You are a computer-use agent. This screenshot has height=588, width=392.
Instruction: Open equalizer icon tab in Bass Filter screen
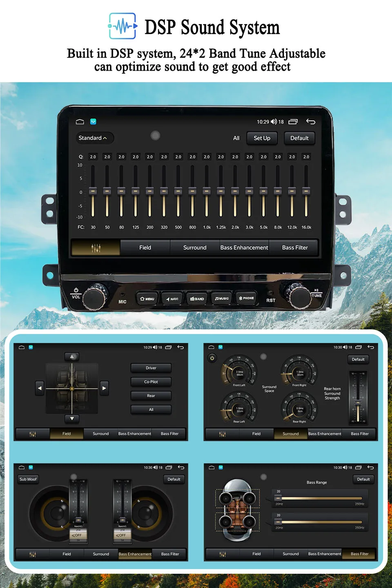(x=223, y=554)
